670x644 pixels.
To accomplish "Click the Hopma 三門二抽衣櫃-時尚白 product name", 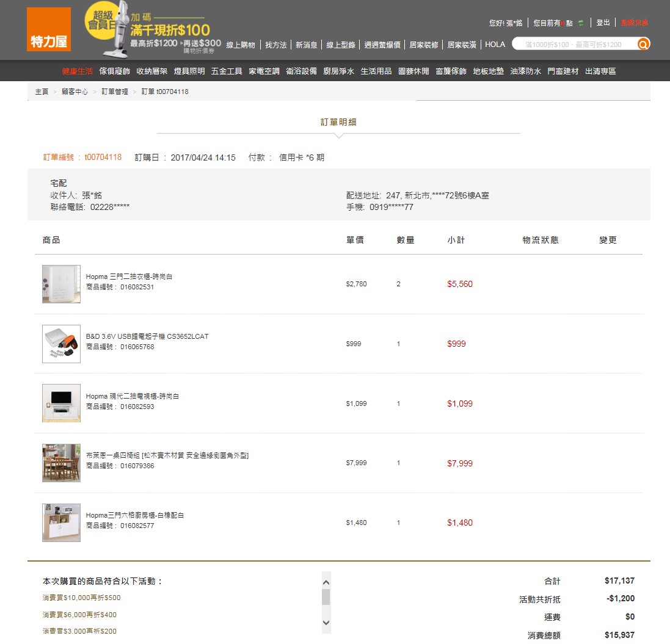I will point(129,277).
